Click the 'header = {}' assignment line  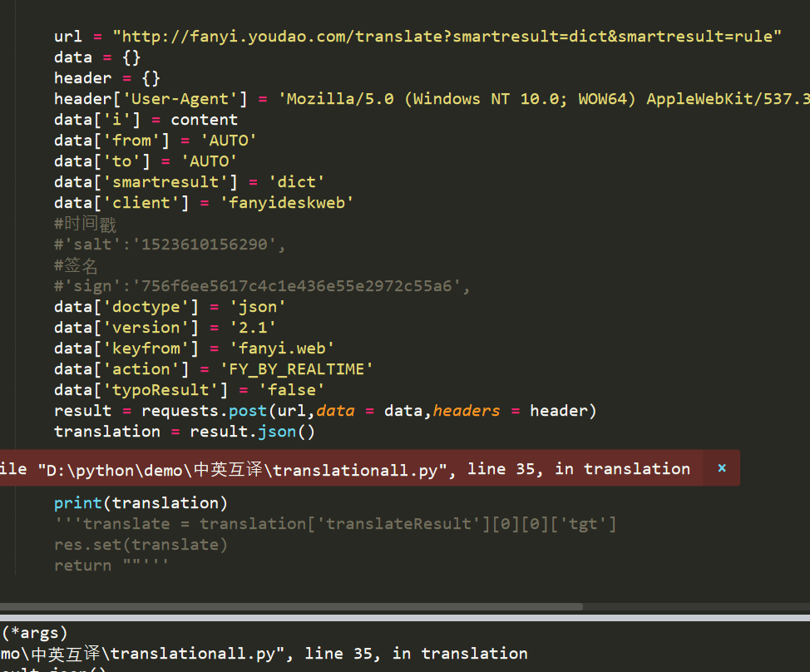(106, 78)
